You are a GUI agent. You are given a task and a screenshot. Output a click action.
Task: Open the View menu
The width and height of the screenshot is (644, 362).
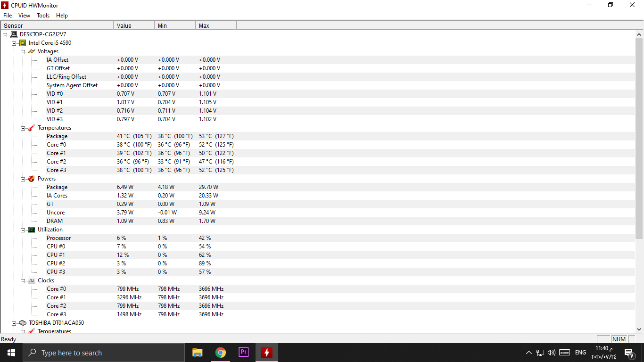24,16
